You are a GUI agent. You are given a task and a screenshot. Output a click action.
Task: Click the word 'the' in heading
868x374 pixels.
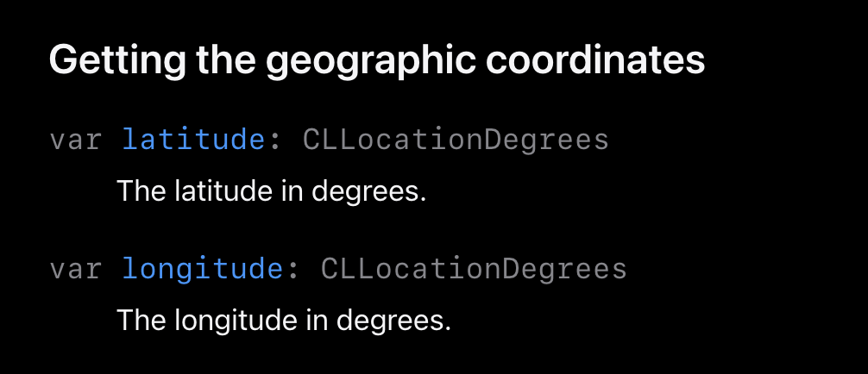(x=226, y=59)
